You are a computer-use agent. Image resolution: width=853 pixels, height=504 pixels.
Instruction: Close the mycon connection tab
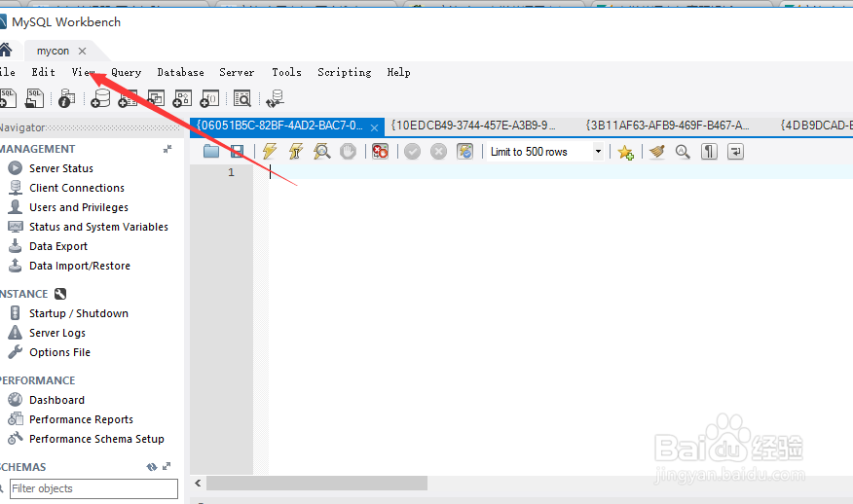click(x=82, y=51)
